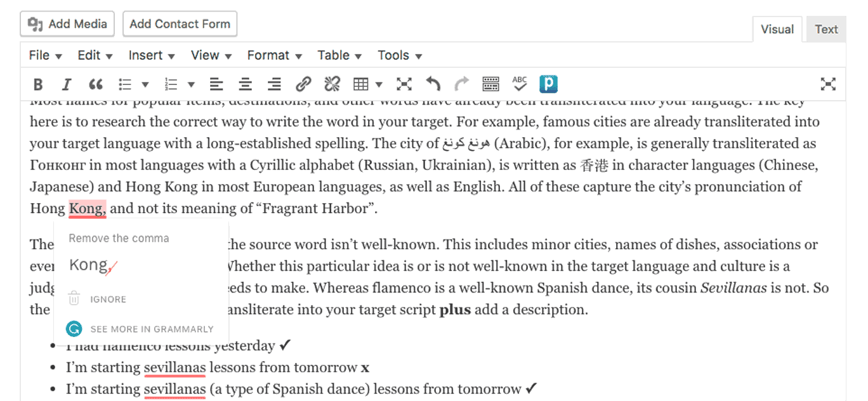Click the Add Contact Form button
The image size is (868, 401).
180,24
